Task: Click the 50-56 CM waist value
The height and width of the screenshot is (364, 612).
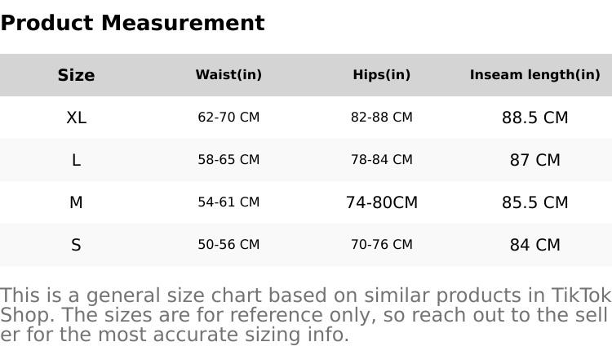Action: [228, 245]
